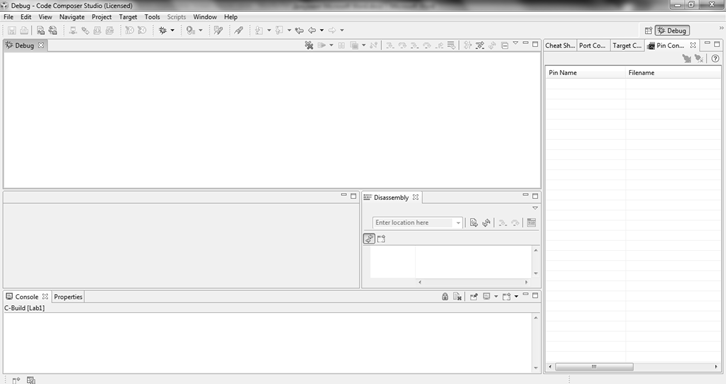Open the Help menu

tap(231, 17)
